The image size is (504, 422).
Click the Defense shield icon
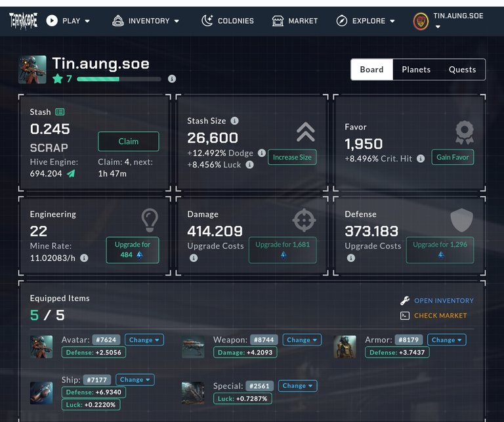(461, 220)
